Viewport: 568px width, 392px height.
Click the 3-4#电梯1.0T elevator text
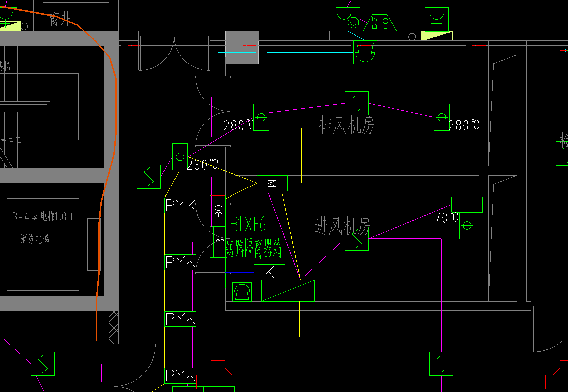coord(43,217)
